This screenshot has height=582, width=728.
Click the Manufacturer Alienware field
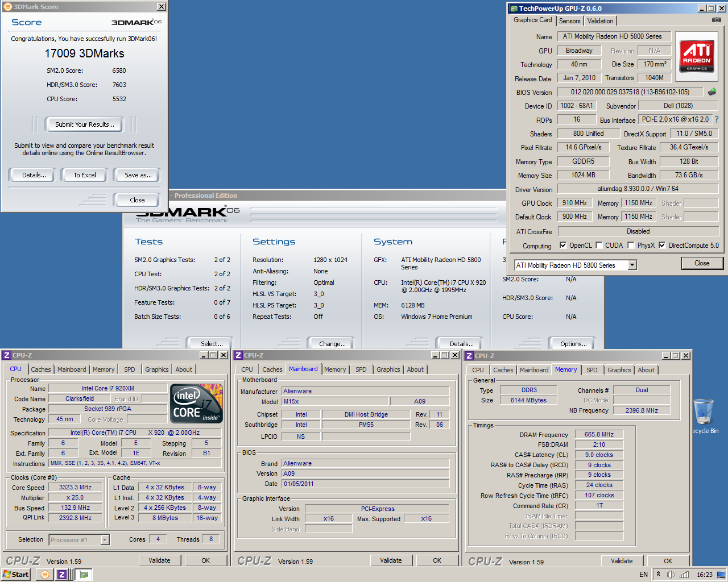click(x=366, y=391)
